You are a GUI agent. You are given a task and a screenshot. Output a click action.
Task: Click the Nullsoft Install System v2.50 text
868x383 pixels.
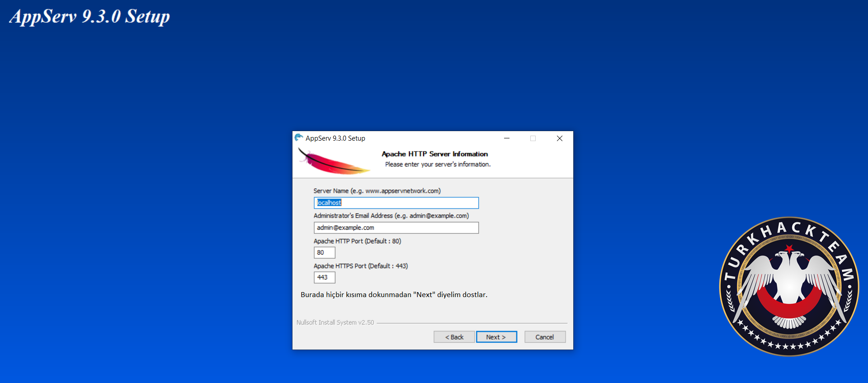coord(335,322)
